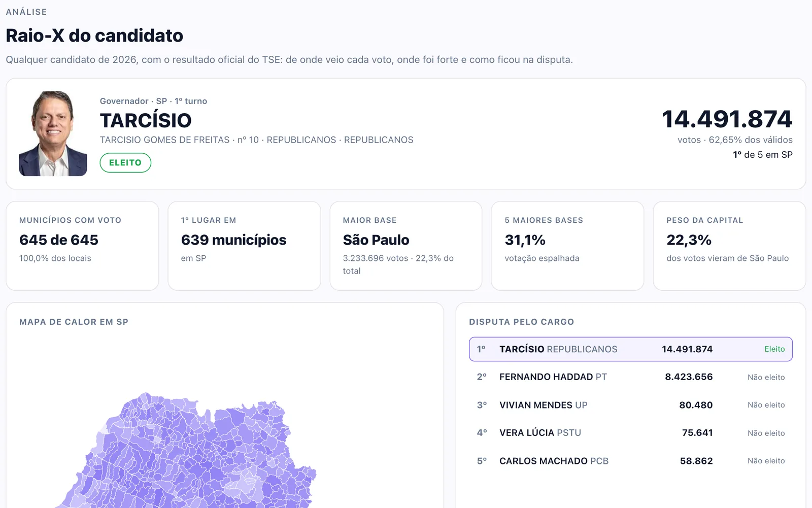Viewport: 812px width, 508px height.
Task: Click the 75.641 vote count value
Action: tap(697, 433)
